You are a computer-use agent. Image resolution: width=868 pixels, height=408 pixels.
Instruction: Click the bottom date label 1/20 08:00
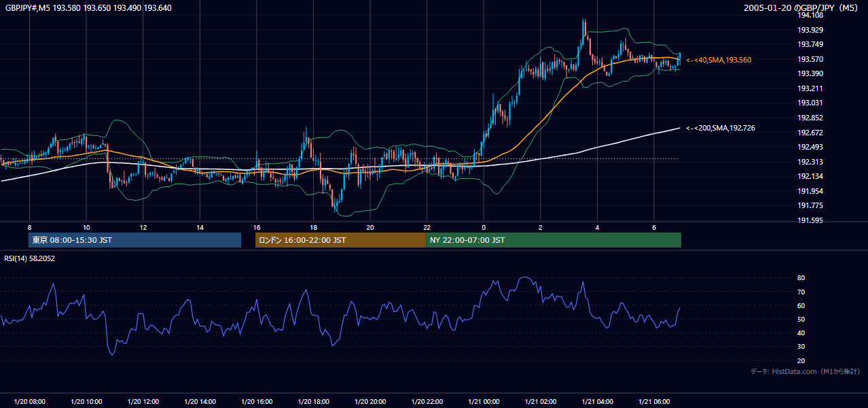pos(30,402)
